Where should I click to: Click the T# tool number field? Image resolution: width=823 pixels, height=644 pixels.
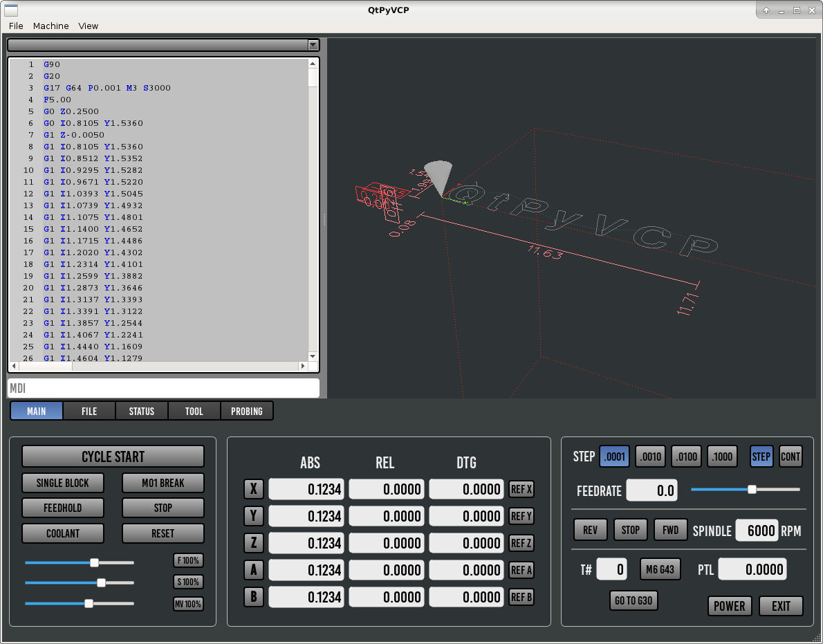pyautogui.click(x=611, y=569)
